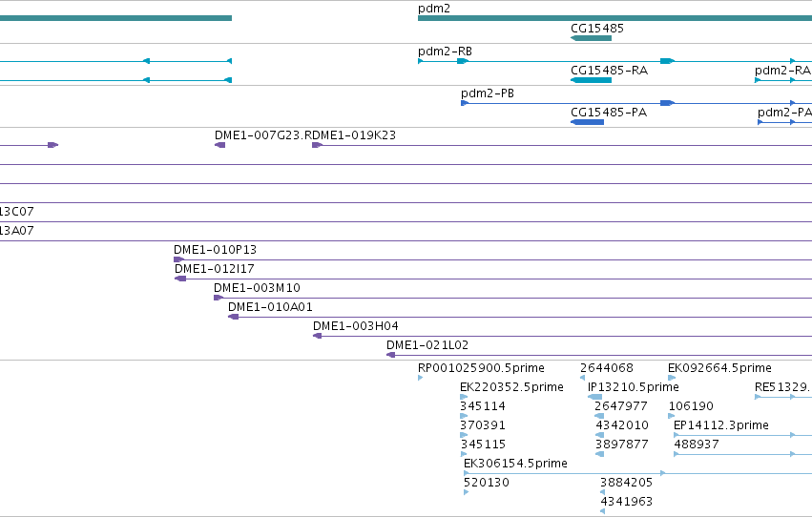Select the DME1-012I17 clone label
Screen dimensions: 812x517
click(215, 269)
